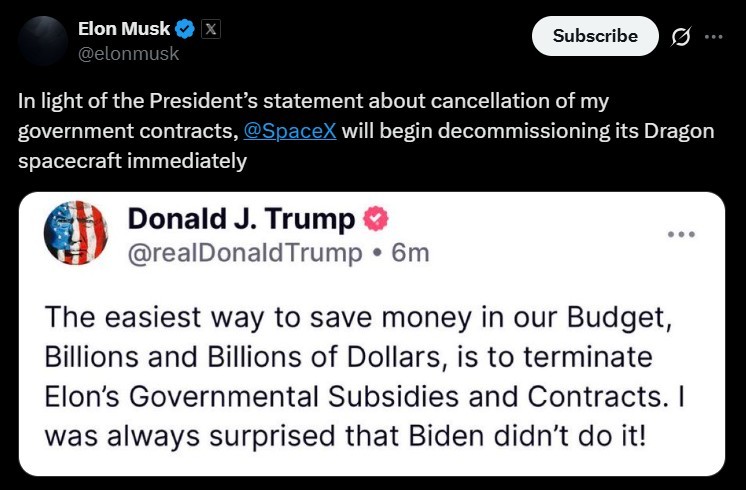Click the 6m timestamp on the quoted post
746x490 pixels.
coord(410,253)
